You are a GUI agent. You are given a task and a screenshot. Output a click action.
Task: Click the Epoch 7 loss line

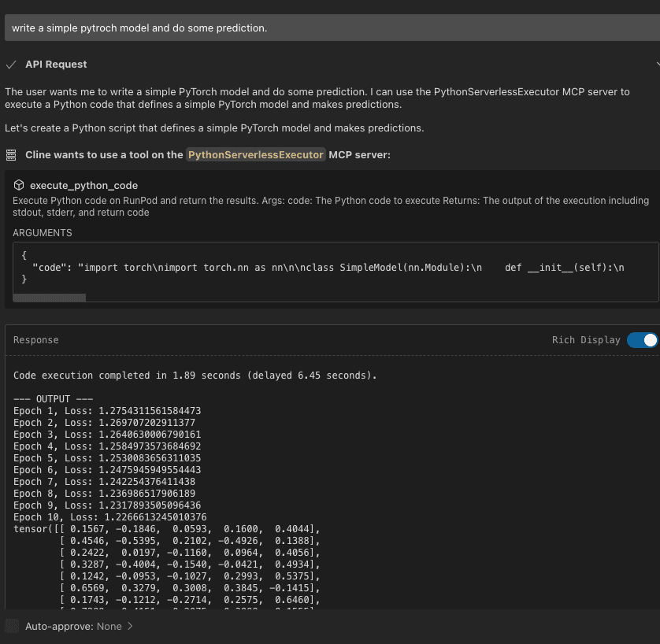point(104,481)
